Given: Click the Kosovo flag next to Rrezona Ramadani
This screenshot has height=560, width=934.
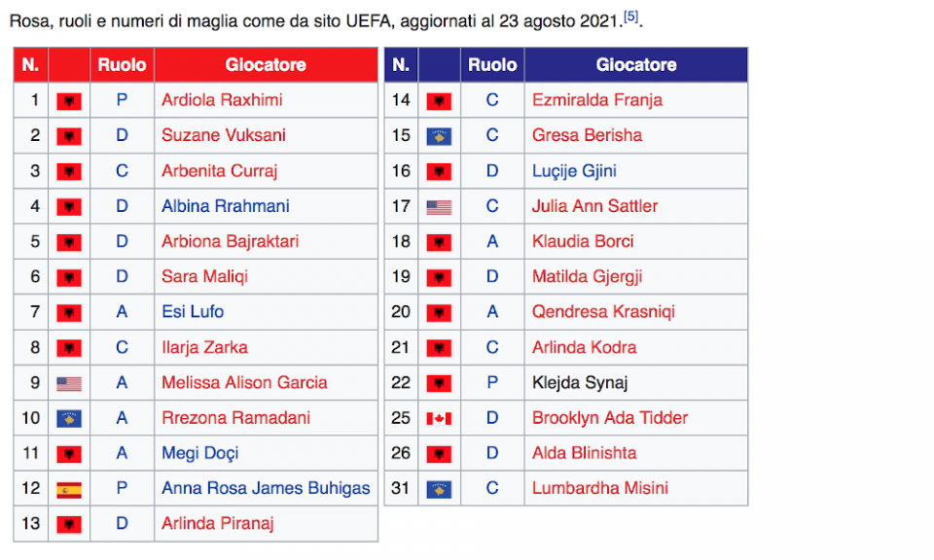Looking at the screenshot, I should point(69,419).
